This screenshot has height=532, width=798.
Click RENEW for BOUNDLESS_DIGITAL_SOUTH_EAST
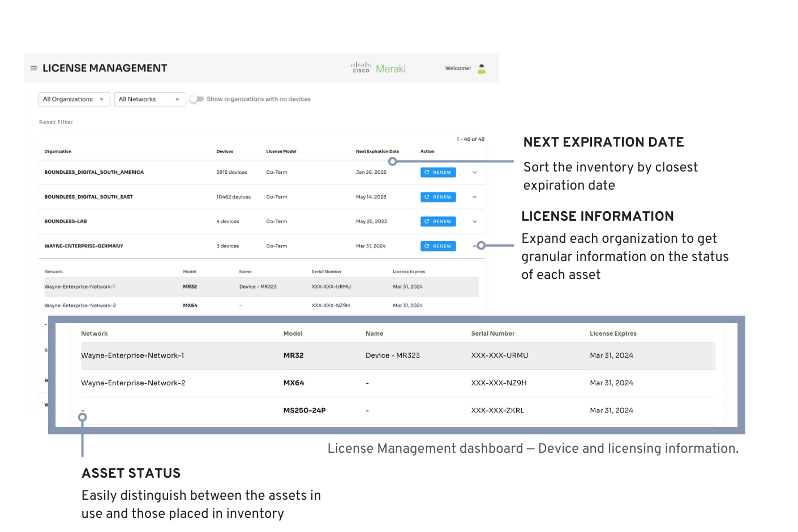click(x=437, y=197)
